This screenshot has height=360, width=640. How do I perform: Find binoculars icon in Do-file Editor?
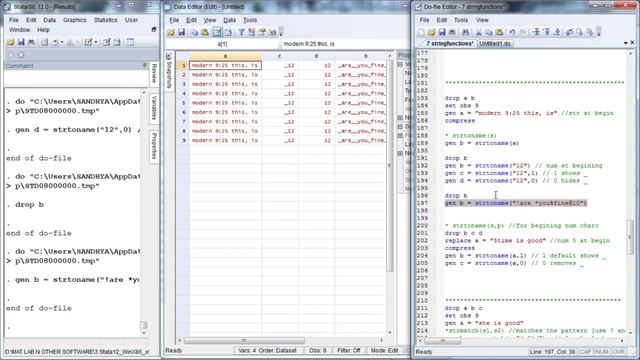coord(465,32)
